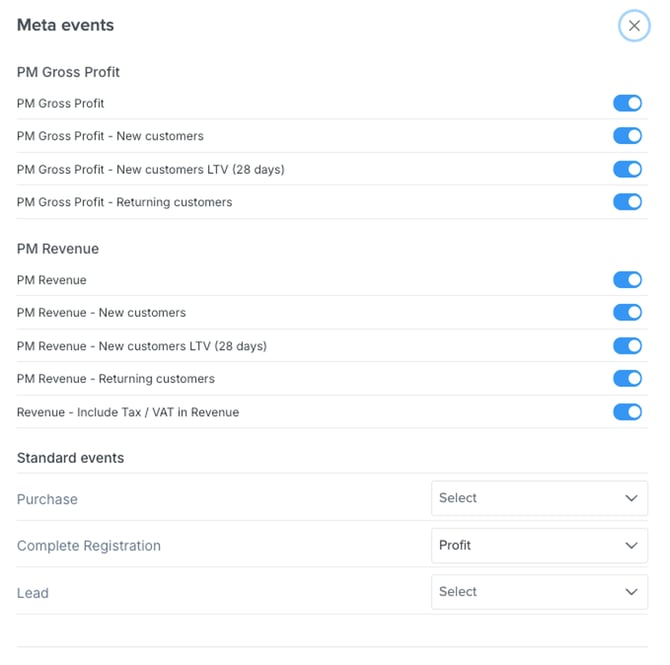Close the Meta events dialog
Image resolution: width=670 pixels, height=665 pixels.
point(634,26)
